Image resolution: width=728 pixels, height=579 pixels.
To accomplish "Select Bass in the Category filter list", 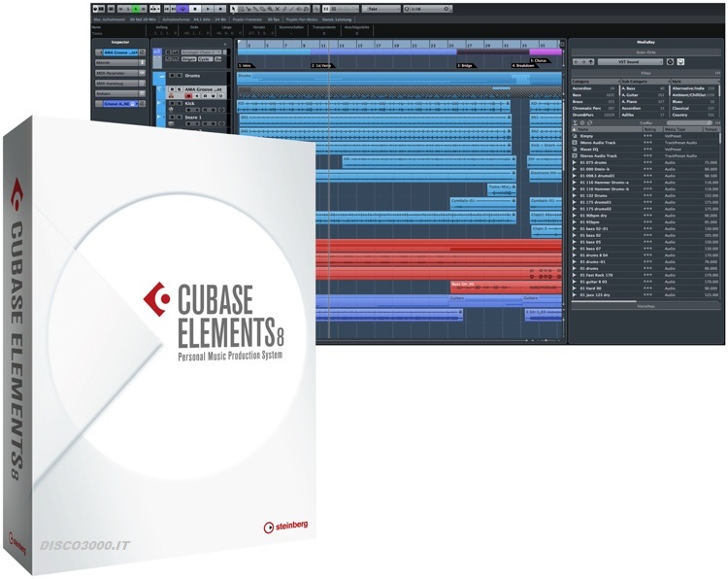I will 594,95.
